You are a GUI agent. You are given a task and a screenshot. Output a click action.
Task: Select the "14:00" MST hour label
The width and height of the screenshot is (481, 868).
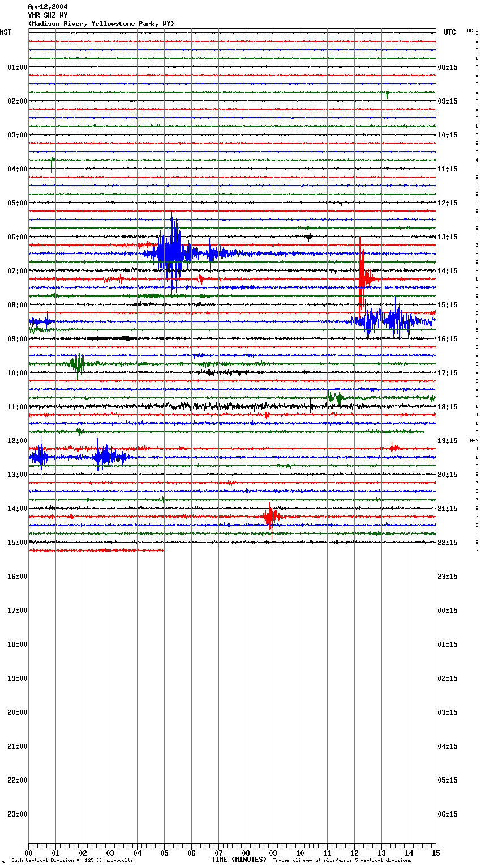(x=18, y=509)
